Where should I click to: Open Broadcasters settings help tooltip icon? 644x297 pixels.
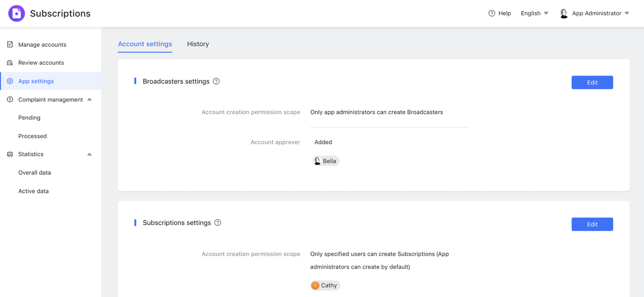pyautogui.click(x=216, y=82)
